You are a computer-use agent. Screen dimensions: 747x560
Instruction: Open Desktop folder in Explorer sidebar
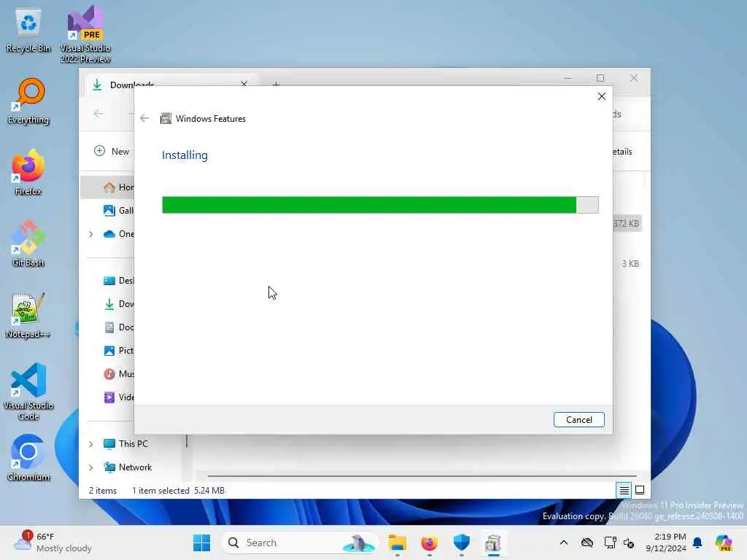coord(119,281)
